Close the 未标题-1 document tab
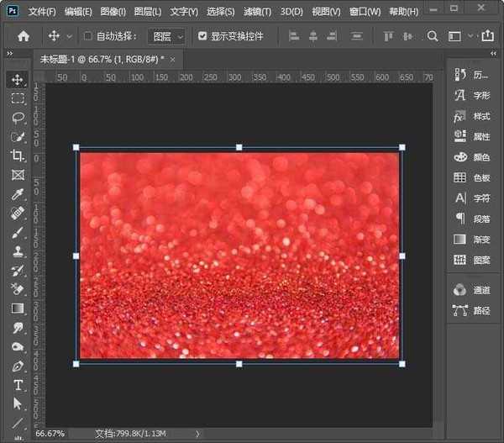 coord(173,60)
